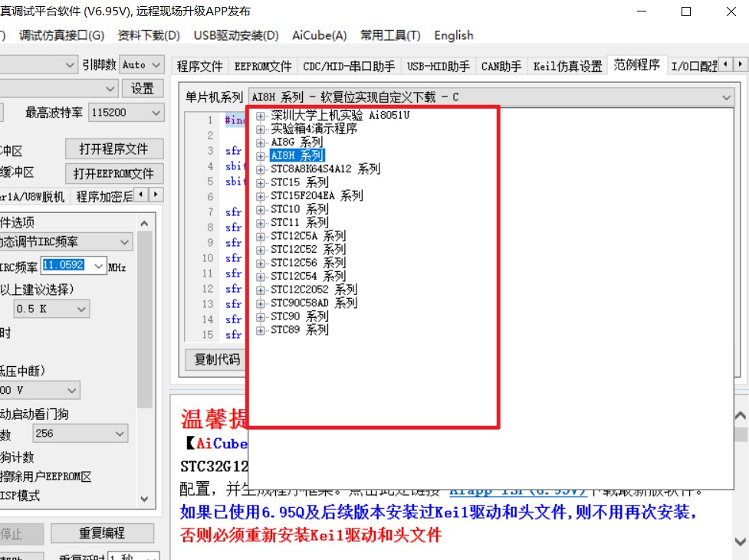Select the STC12C54 系列 row

coord(307,276)
